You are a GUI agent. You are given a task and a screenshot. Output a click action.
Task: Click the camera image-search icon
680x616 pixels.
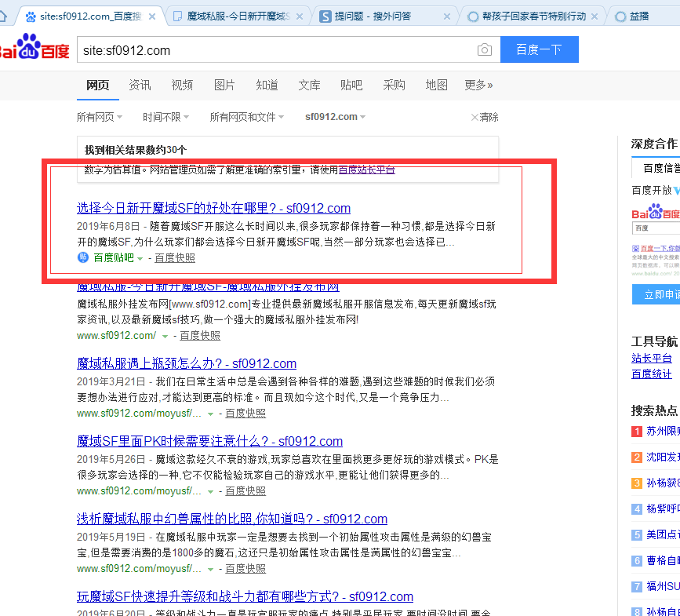tap(484, 50)
